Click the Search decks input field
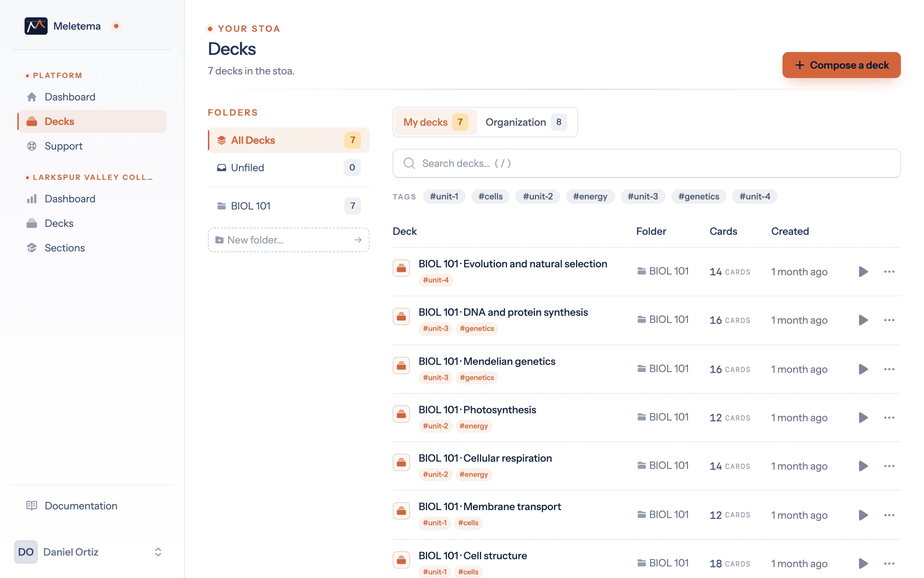924x578 pixels. (647, 163)
